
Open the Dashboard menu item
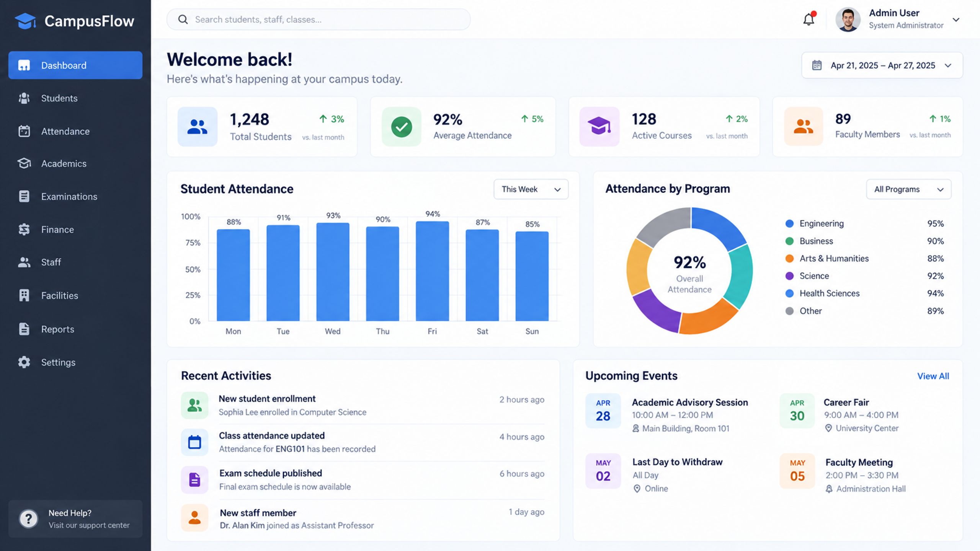75,65
